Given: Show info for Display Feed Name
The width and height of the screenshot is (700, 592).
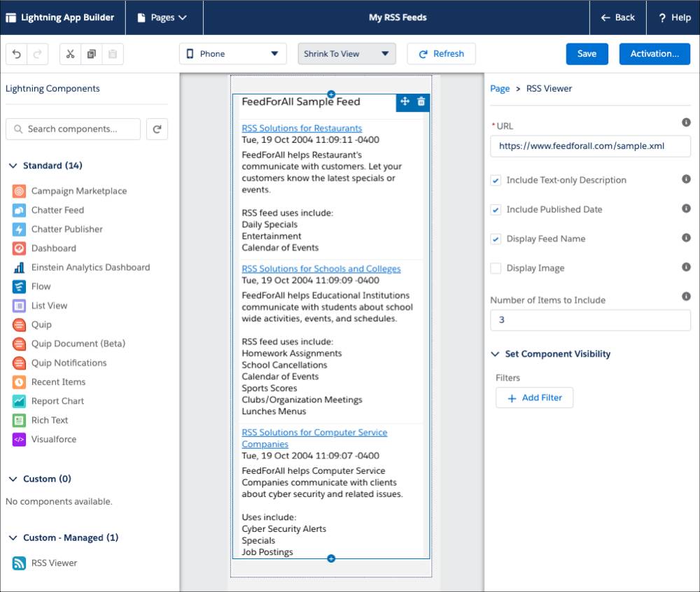Looking at the screenshot, I should tap(686, 238).
